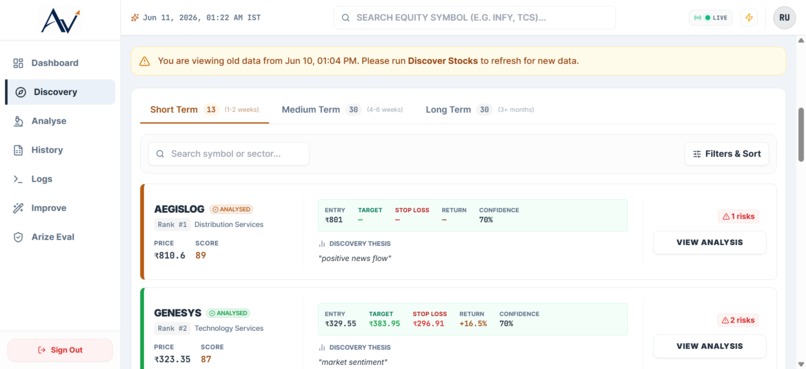Viewport: 806px width, 369px height.
Task: Click the AV logo in sidebar
Action: 60,21
